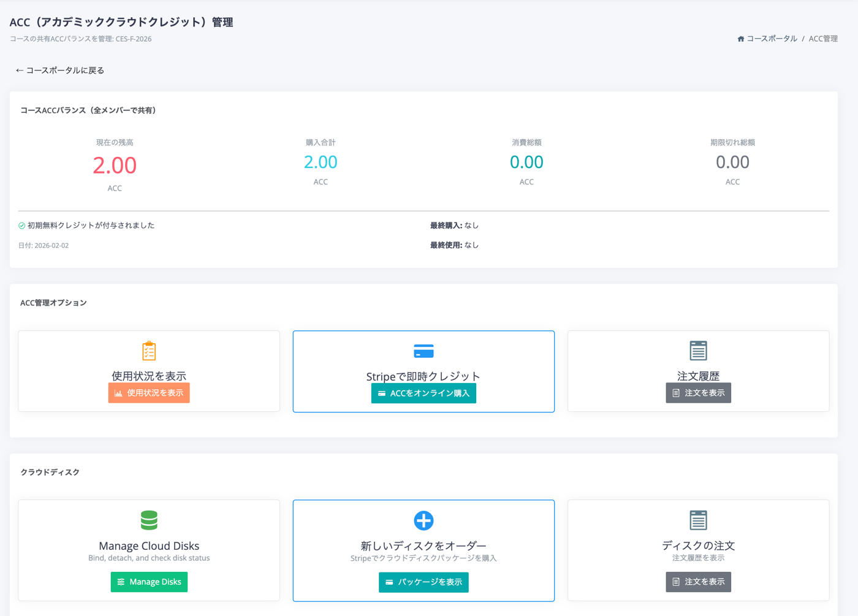Click the clipboard checklist icon above 使用状況を表示
The image size is (858, 616).
point(149,351)
